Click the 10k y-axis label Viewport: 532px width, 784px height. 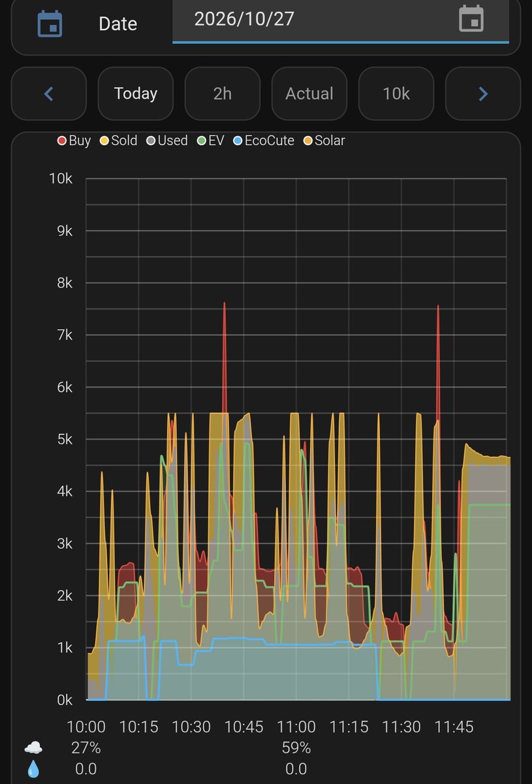61,178
